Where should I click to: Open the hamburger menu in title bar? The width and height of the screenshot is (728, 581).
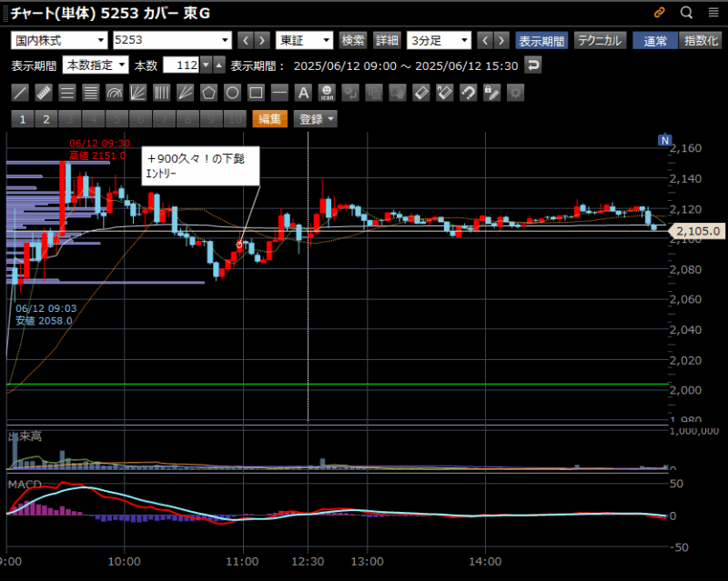click(713, 13)
